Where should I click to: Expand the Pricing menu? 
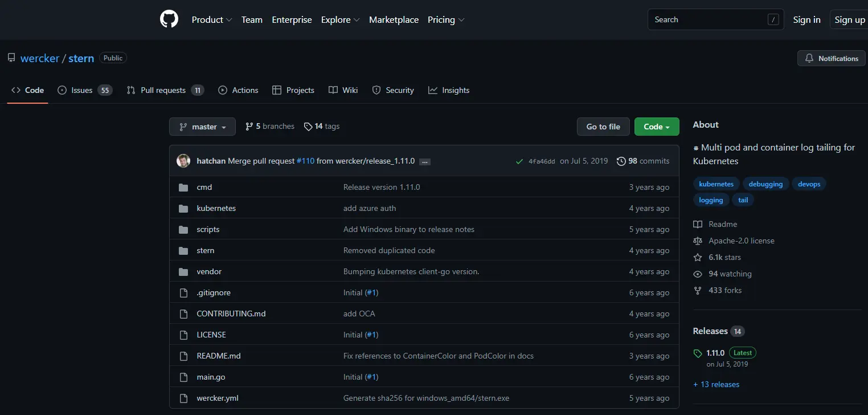tap(446, 19)
